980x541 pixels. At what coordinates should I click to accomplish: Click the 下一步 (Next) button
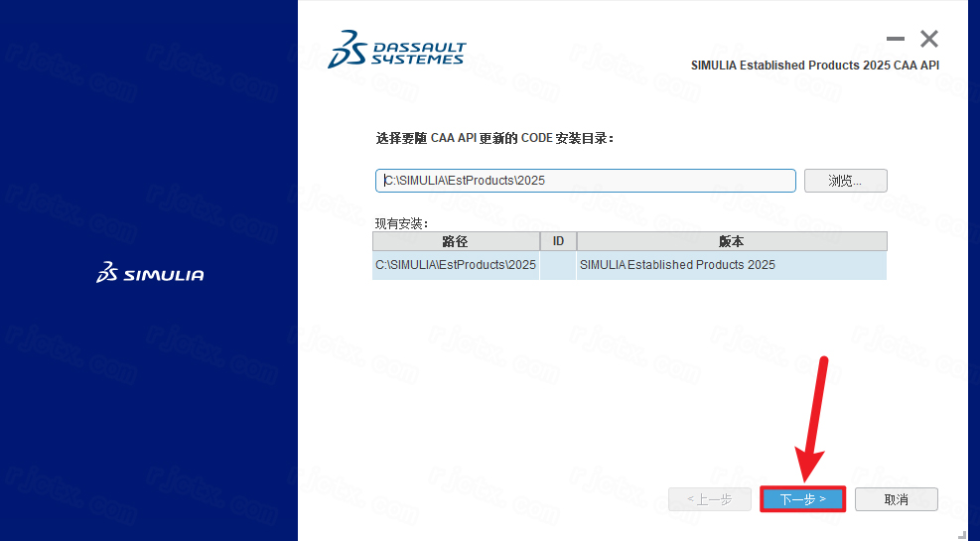pos(802,499)
